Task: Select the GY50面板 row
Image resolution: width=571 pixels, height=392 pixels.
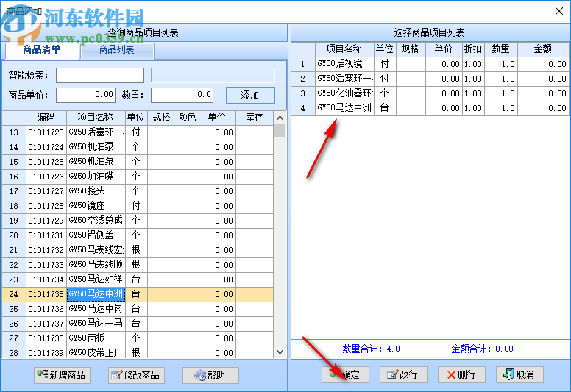Action: 138,338
